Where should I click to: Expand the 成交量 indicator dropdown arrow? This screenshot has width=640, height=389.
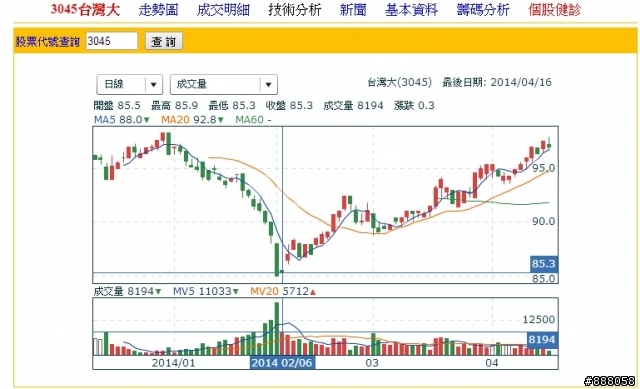tap(269, 85)
